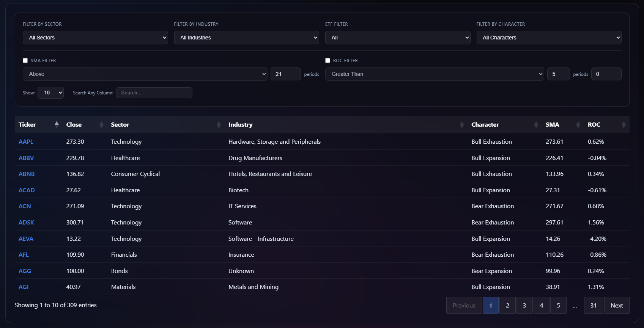The height and width of the screenshot is (328, 644).
Task: Expand the All Industries dropdown
Action: click(x=246, y=38)
